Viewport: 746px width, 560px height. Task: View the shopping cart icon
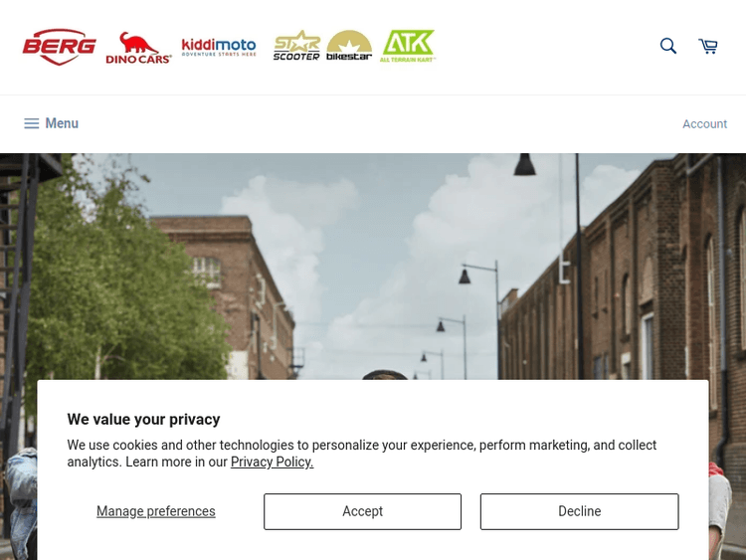click(708, 46)
